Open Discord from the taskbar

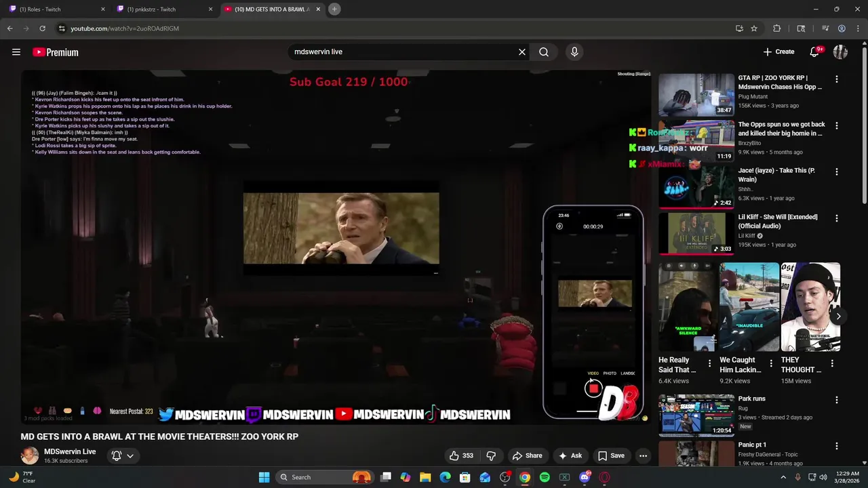click(585, 477)
